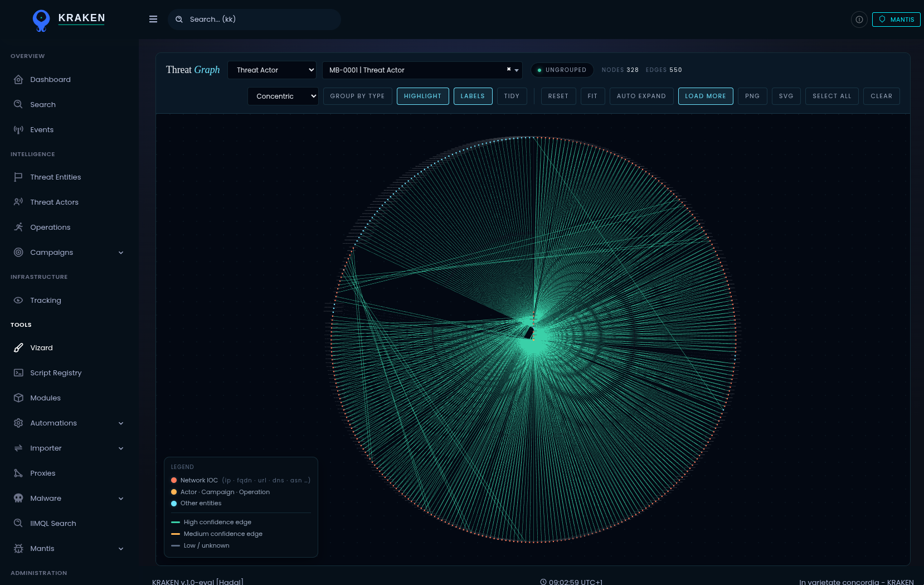
Task: Click the Tracking eye icon
Action: [x=18, y=301]
